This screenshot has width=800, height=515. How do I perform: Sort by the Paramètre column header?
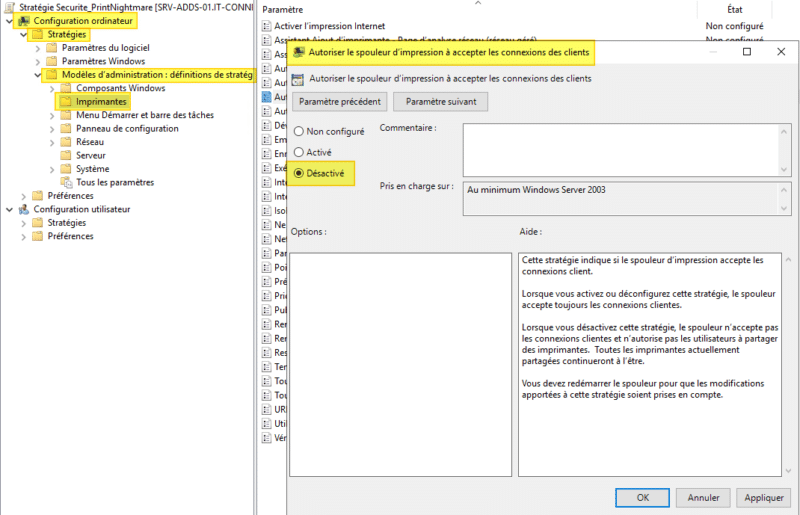pos(283,10)
